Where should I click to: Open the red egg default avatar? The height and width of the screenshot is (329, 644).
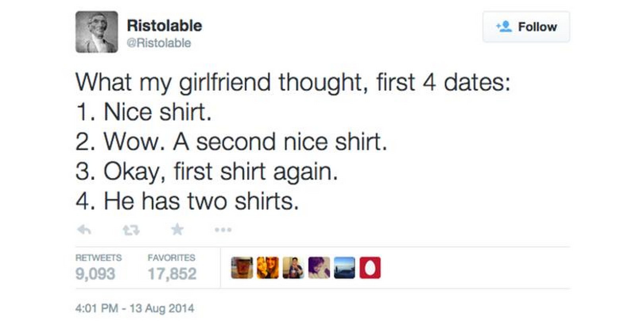370,268
